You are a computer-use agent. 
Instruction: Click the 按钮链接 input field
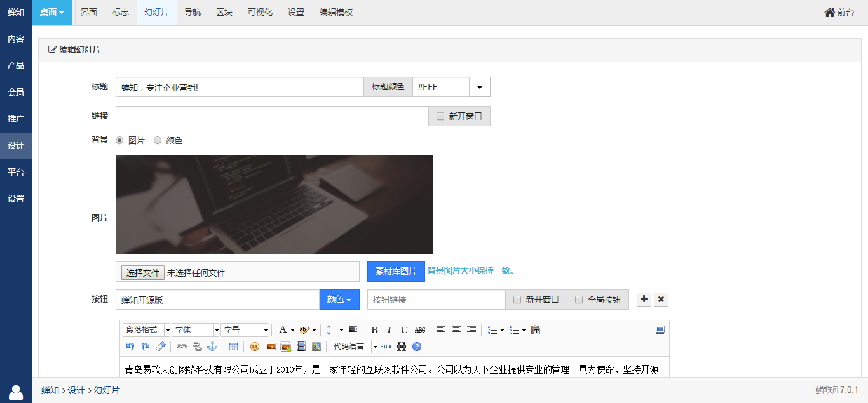point(436,300)
